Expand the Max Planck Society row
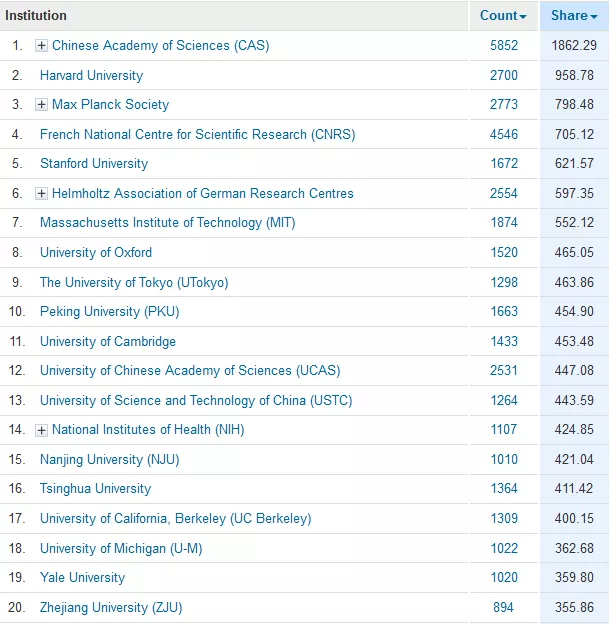 [x=41, y=105]
